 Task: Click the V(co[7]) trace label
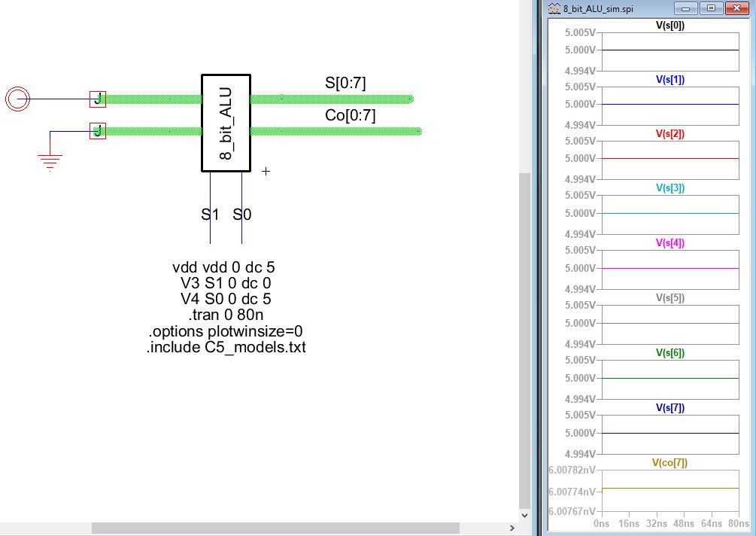click(669, 462)
